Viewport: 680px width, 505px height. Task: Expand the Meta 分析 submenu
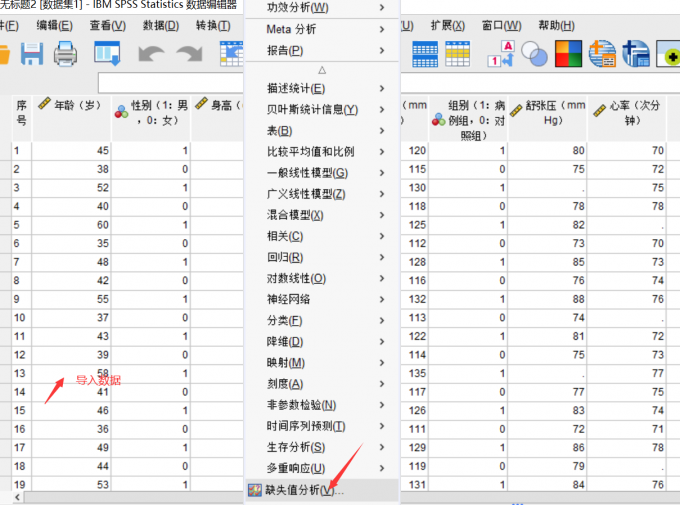[x=322, y=29]
